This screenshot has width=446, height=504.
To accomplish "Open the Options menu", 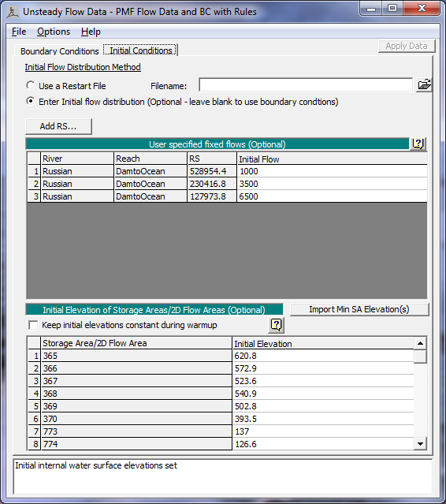I will [54, 32].
